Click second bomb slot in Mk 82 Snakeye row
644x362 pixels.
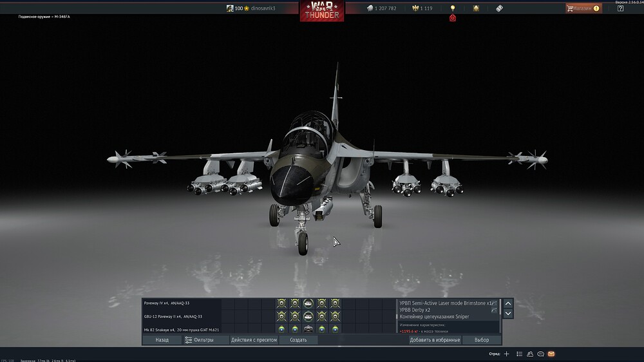point(295,329)
